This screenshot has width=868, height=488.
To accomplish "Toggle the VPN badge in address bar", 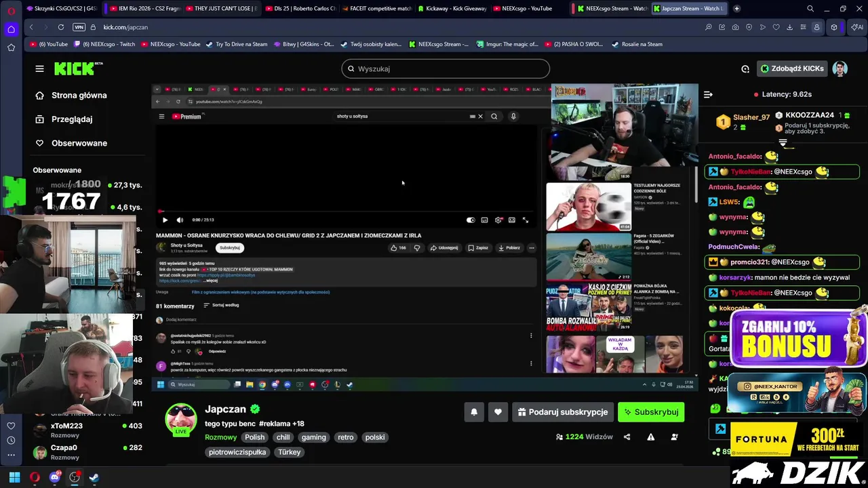I will (79, 27).
